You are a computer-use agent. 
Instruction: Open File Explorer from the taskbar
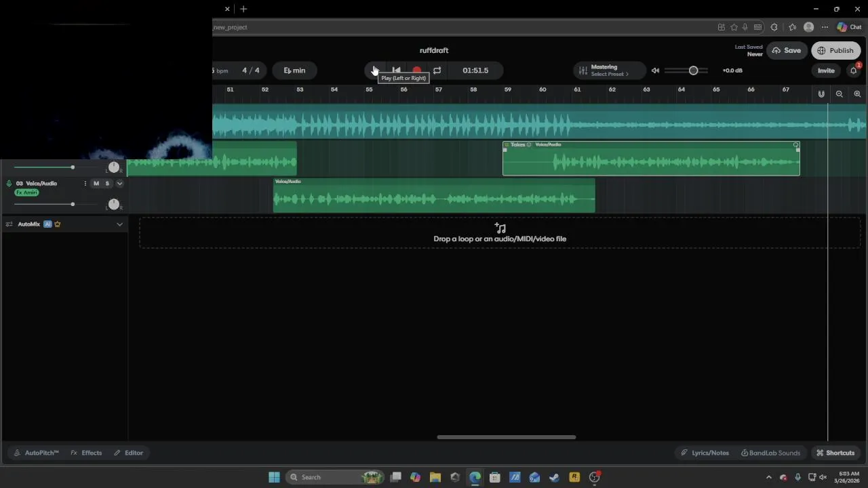(435, 477)
